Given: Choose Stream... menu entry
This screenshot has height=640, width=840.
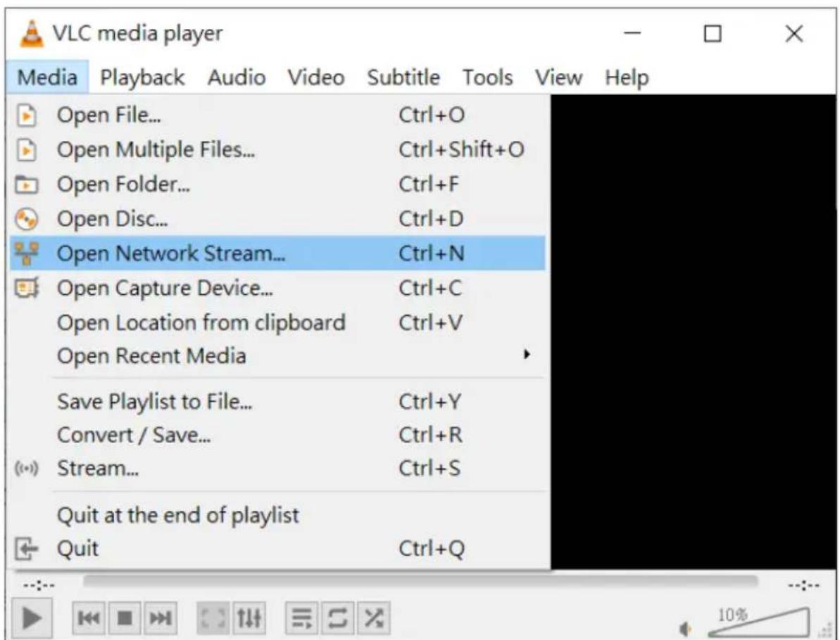Looking at the screenshot, I should click(277, 469).
